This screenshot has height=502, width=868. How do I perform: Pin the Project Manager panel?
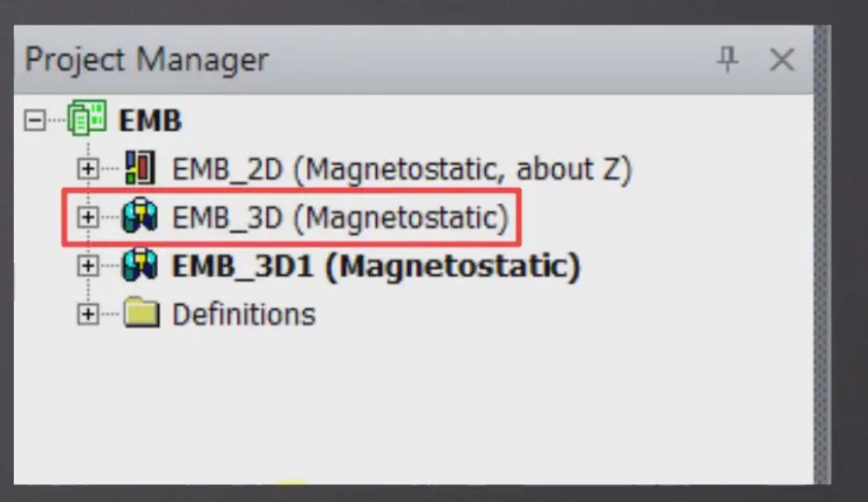pos(727,59)
